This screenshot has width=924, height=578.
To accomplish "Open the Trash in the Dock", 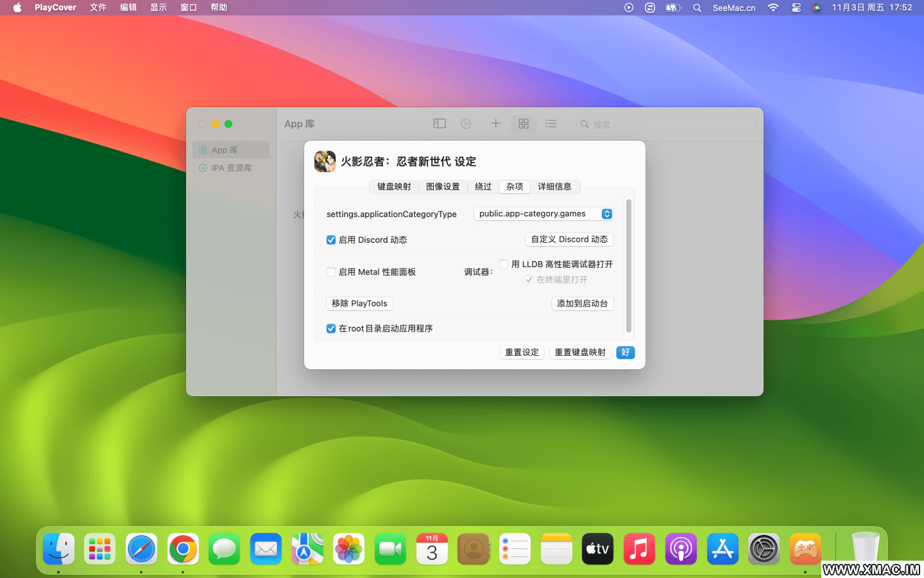I will (866, 548).
